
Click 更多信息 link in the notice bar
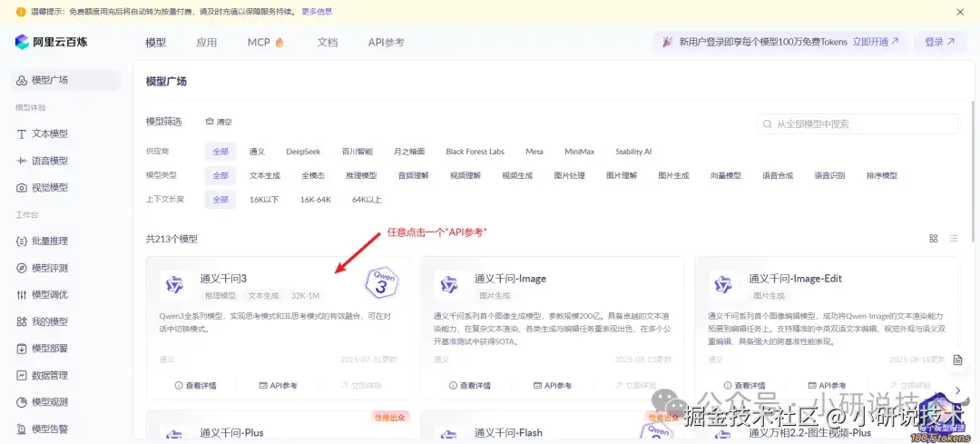pyautogui.click(x=317, y=11)
